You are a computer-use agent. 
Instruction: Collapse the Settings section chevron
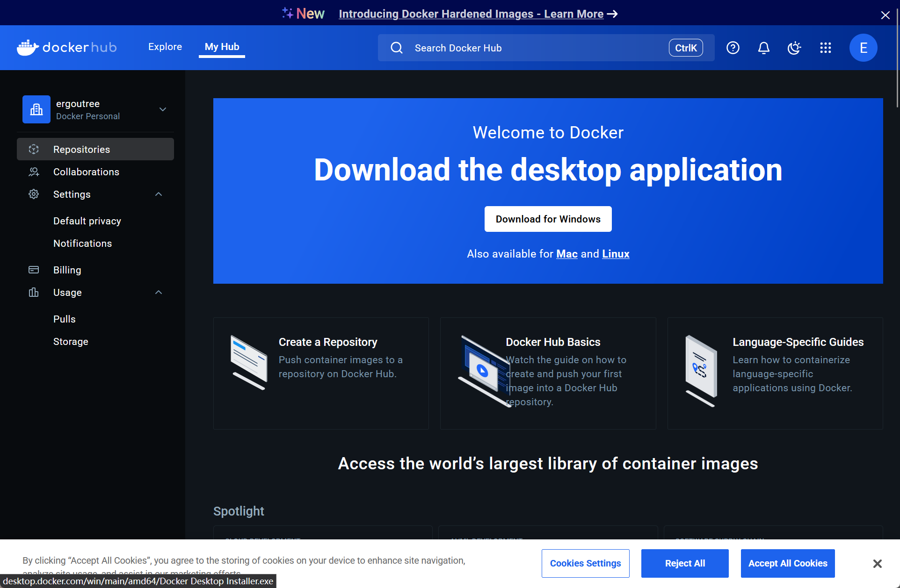click(159, 194)
